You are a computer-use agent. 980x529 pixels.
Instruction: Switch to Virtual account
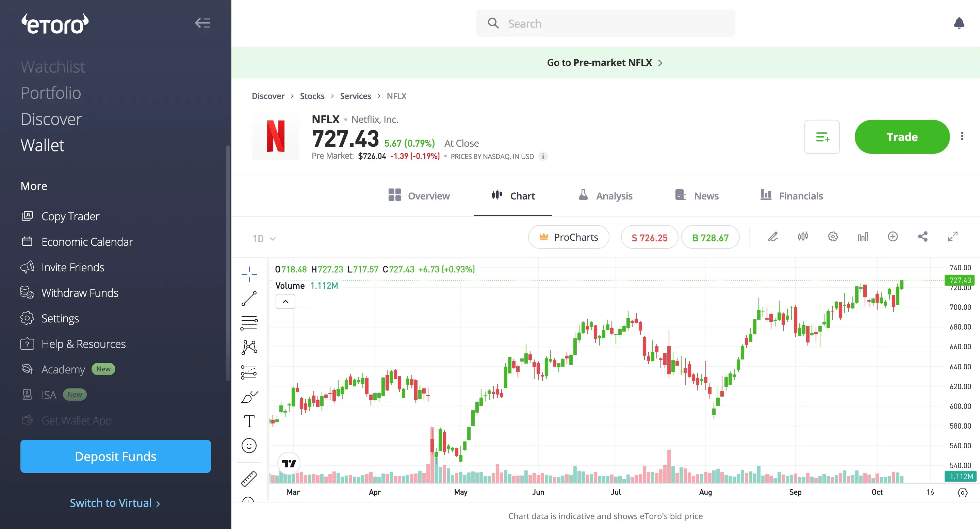pyautogui.click(x=115, y=503)
